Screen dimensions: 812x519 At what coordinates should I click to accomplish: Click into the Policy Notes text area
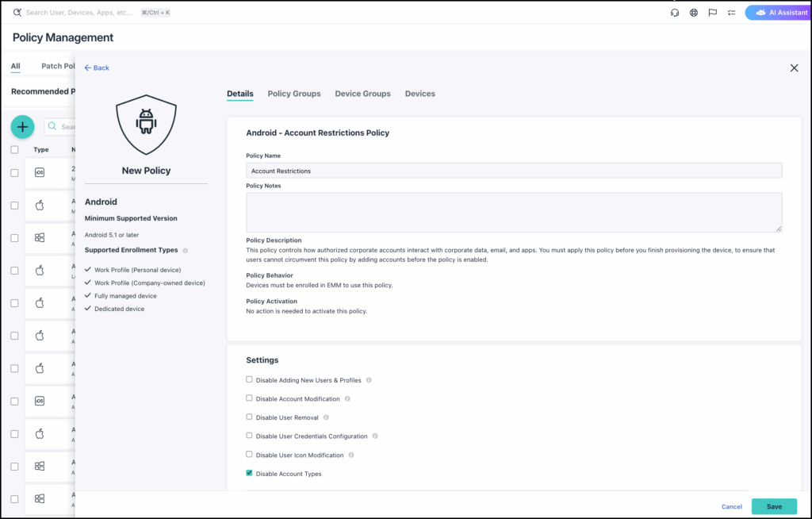point(514,212)
